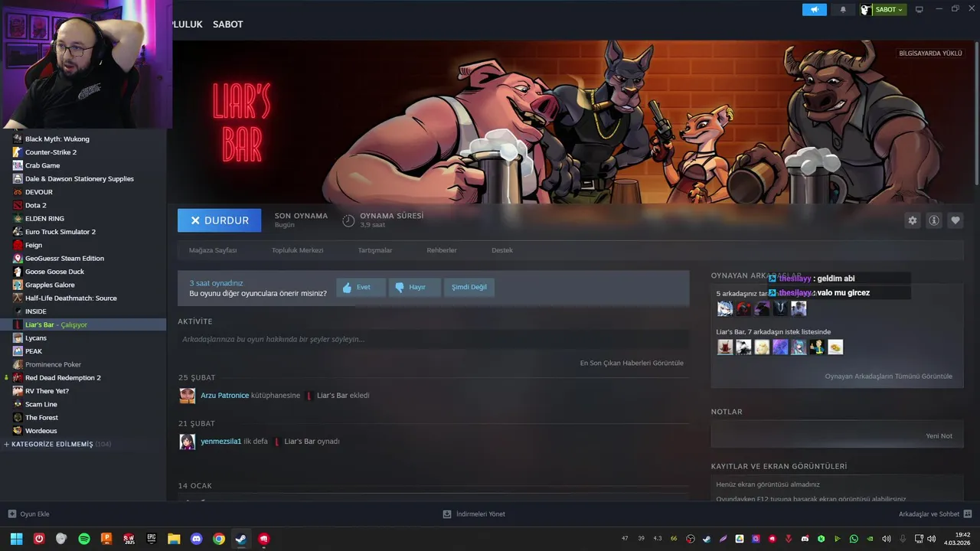
Task: Open the game settings gear icon
Action: 913,220
